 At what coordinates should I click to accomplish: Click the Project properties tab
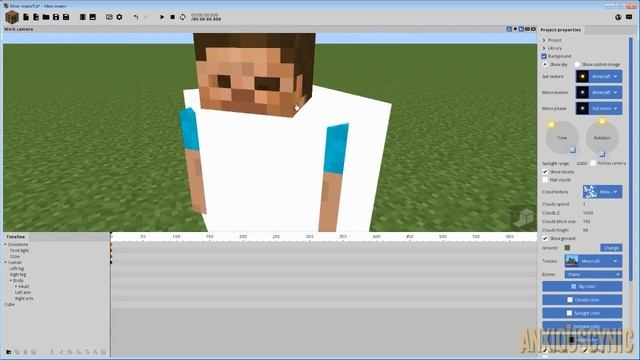click(x=560, y=30)
